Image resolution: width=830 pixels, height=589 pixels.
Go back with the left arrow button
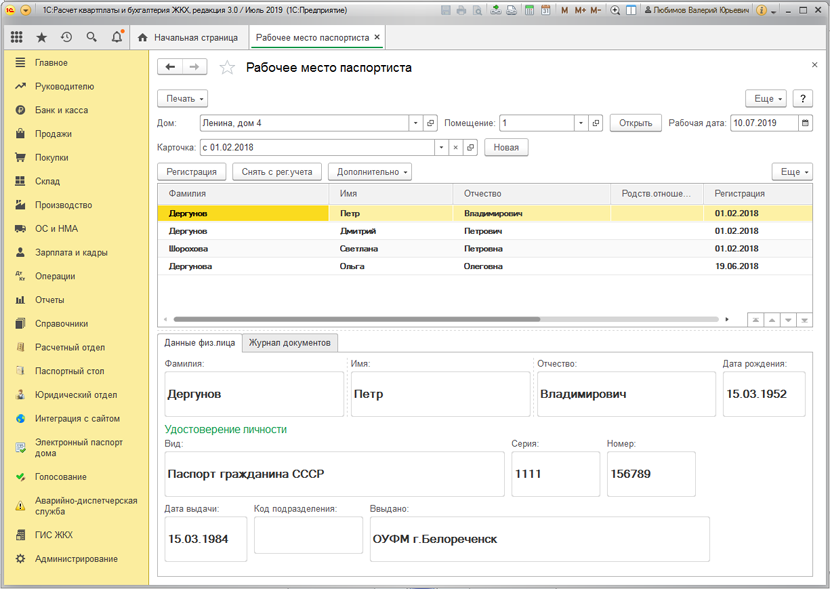pos(170,67)
